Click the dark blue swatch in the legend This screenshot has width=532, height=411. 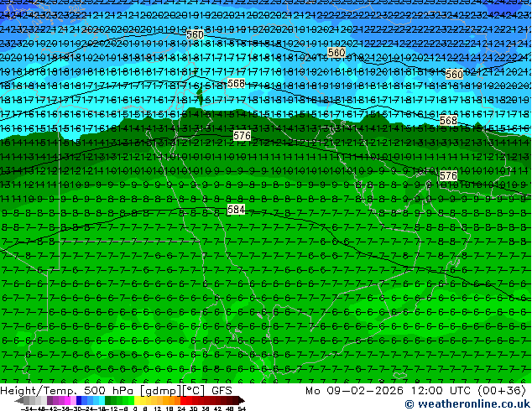79,400
